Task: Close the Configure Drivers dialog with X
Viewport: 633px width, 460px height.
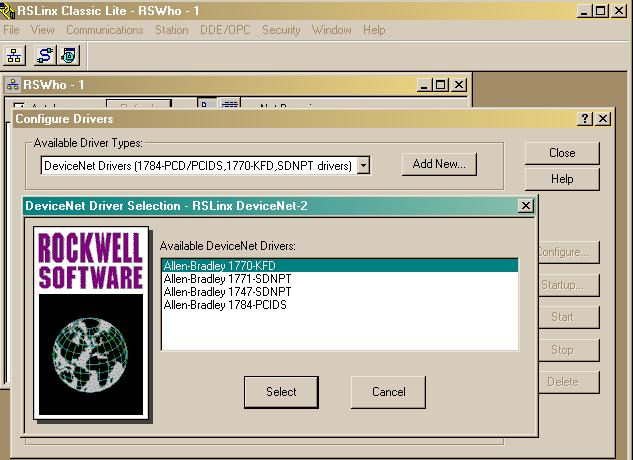Action: tap(603, 119)
